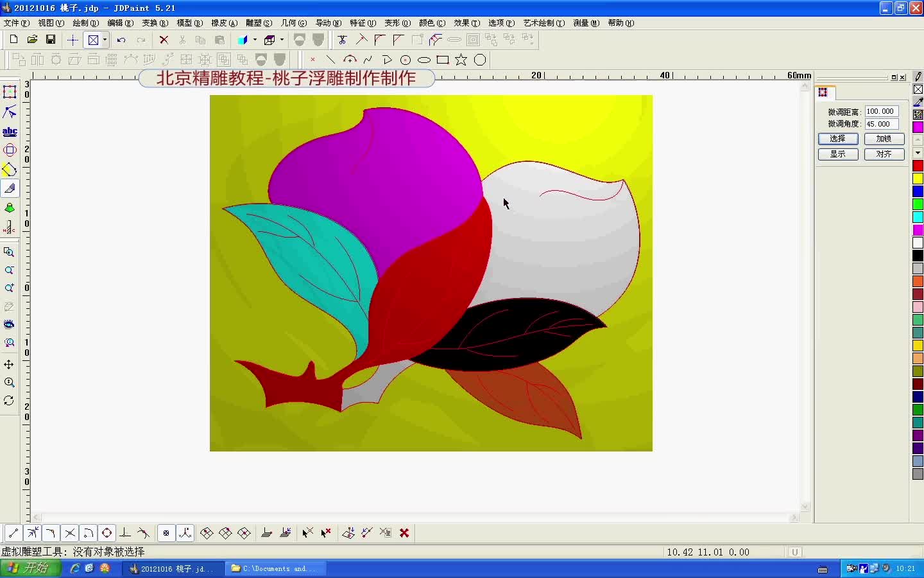Viewport: 924px width, 578px height.
Task: Open the 3D view mode dropdown
Action: 282,40
